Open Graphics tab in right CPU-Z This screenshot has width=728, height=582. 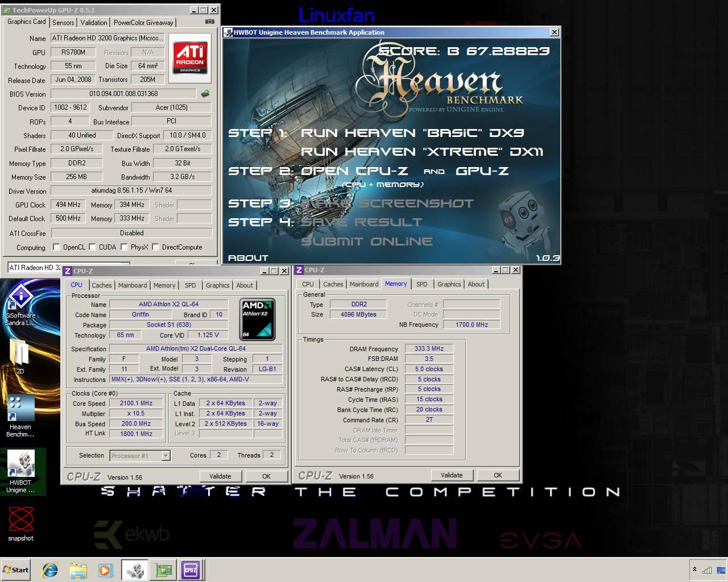click(449, 284)
